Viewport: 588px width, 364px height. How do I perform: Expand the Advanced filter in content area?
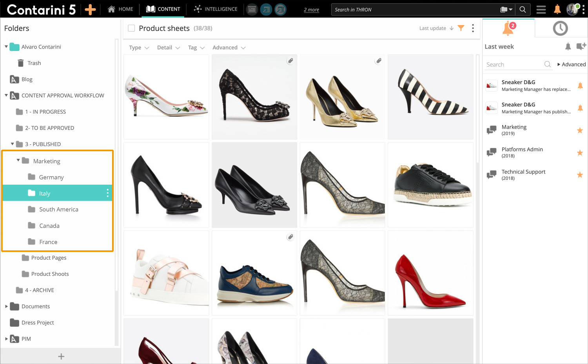[x=229, y=47]
